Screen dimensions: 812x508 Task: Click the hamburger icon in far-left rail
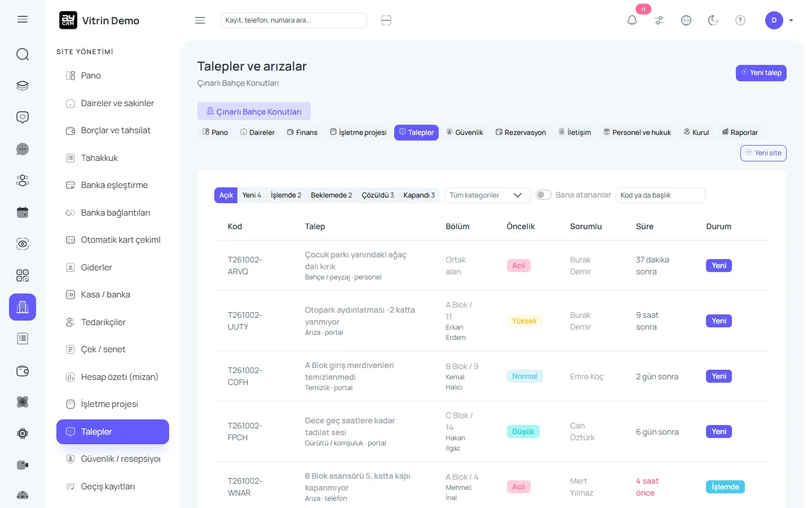coord(23,19)
